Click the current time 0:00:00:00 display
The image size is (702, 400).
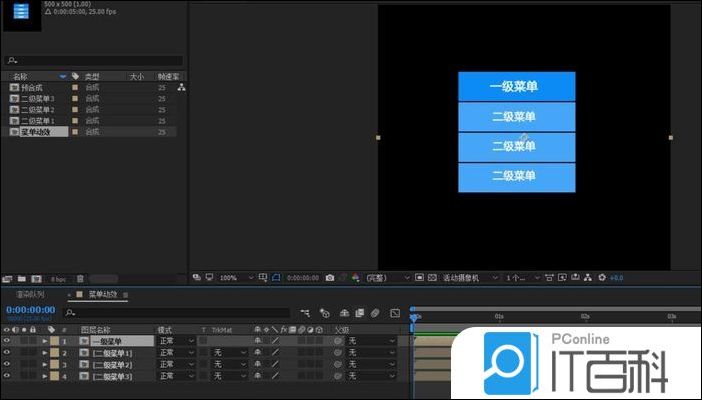[30, 310]
